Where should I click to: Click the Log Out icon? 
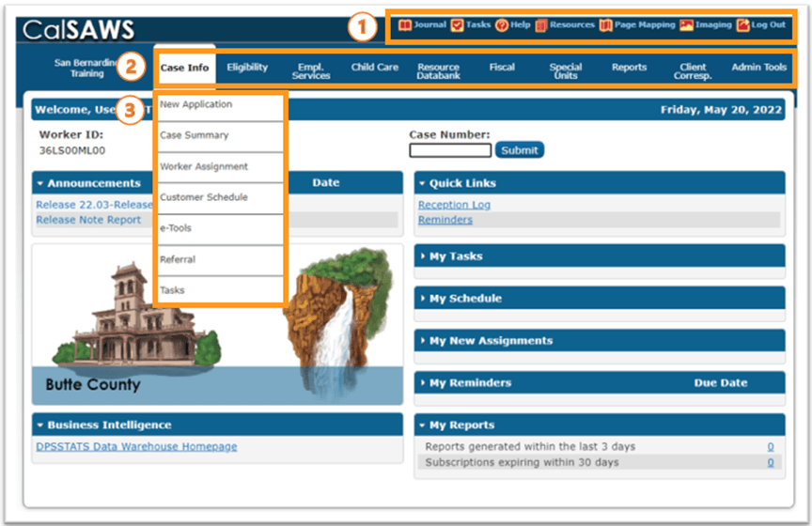coord(742,25)
